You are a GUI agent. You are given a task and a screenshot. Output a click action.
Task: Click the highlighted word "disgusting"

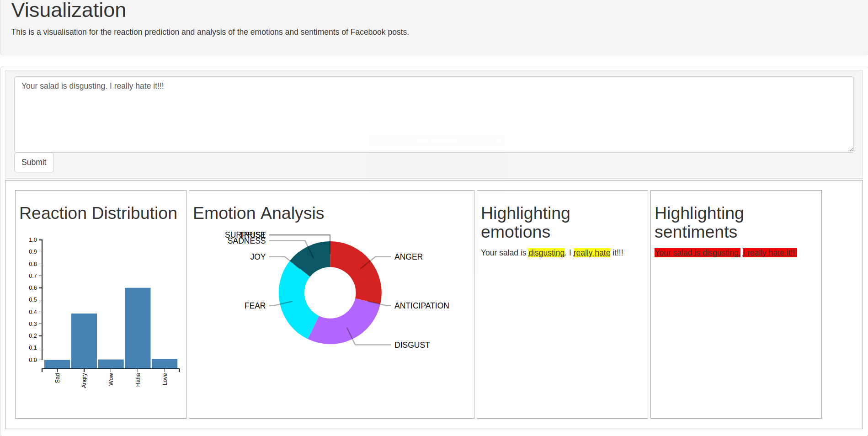click(x=546, y=253)
